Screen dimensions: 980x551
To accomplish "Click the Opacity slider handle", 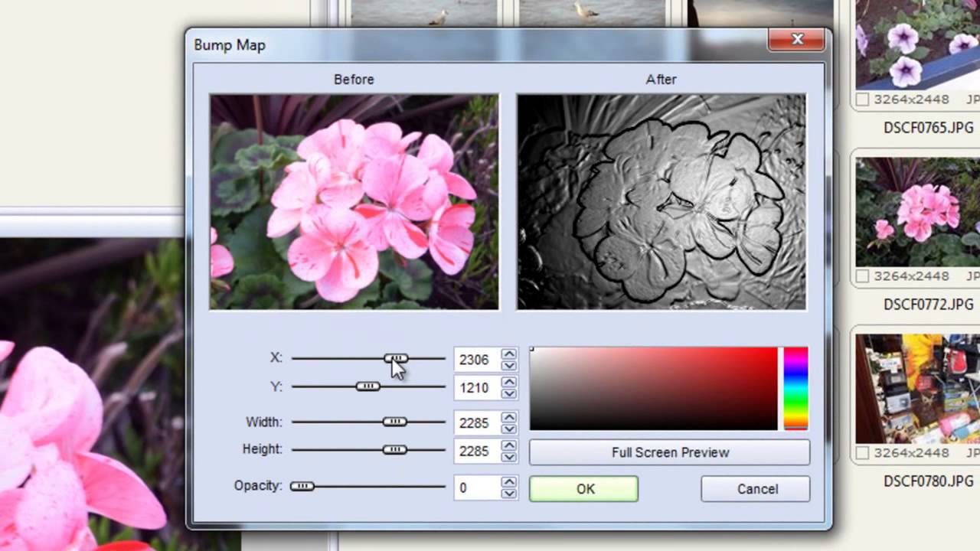I will [302, 486].
